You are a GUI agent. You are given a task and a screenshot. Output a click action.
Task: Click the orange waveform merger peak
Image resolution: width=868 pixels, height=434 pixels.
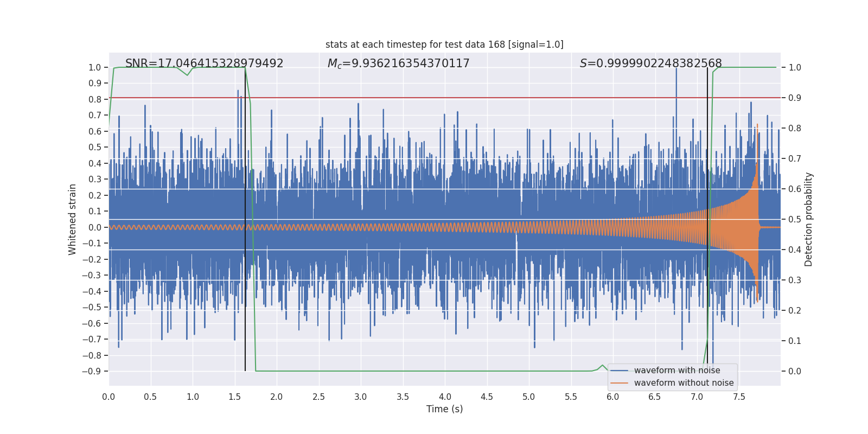[757, 126]
